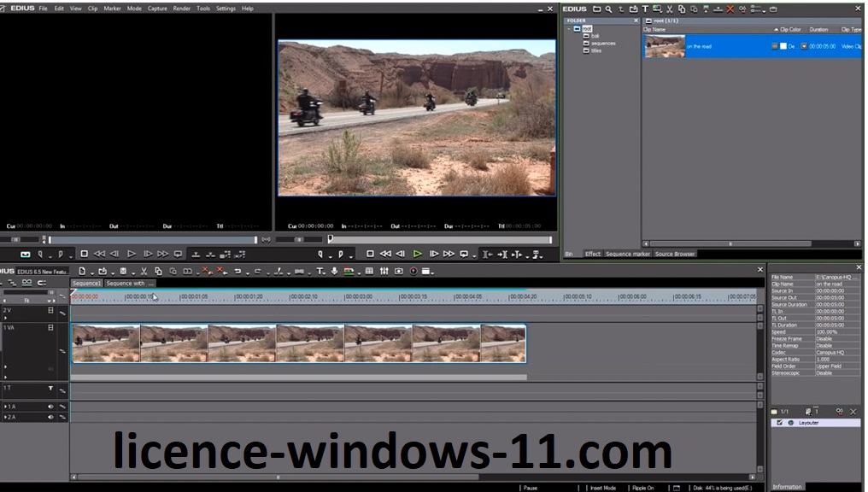The height and width of the screenshot is (492, 868).
Task: Mute the 1 A audio track speaker
Action: pyautogui.click(x=50, y=407)
